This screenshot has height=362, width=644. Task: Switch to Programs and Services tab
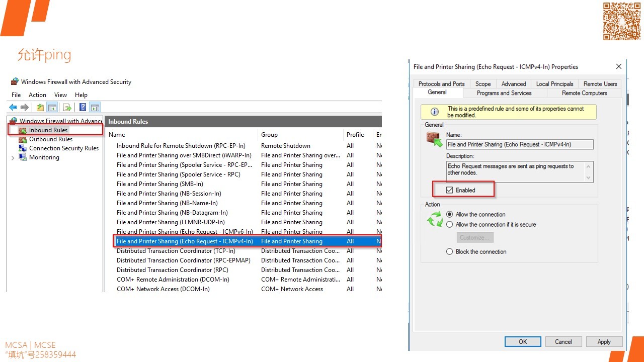(x=504, y=93)
